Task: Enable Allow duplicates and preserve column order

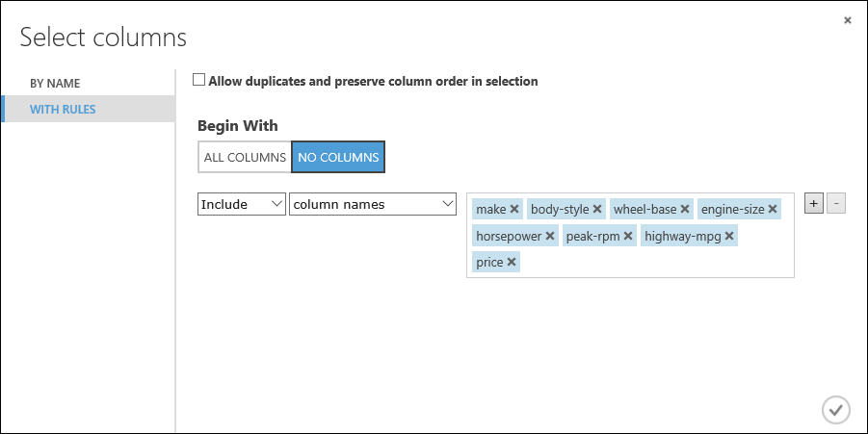Action: [x=198, y=80]
